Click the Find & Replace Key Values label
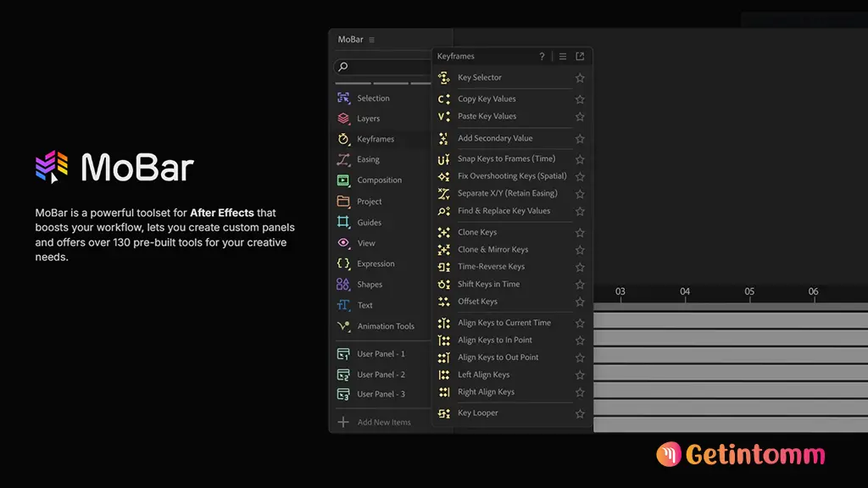 504,211
